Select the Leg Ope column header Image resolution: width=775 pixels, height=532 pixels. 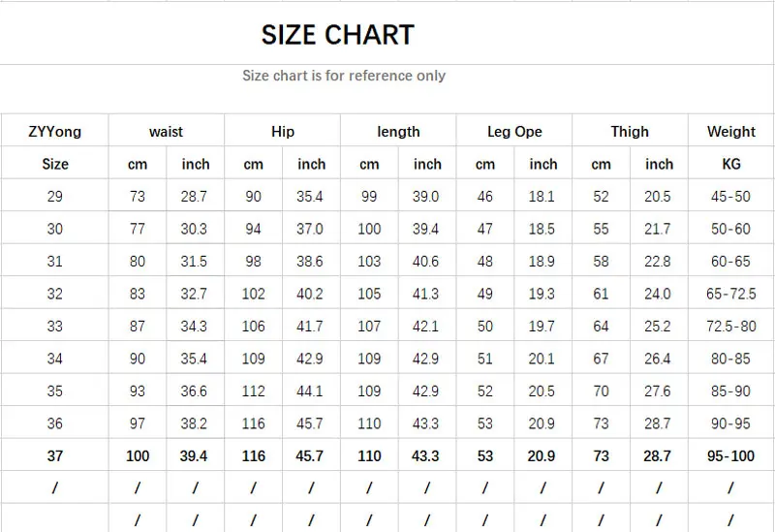click(514, 132)
